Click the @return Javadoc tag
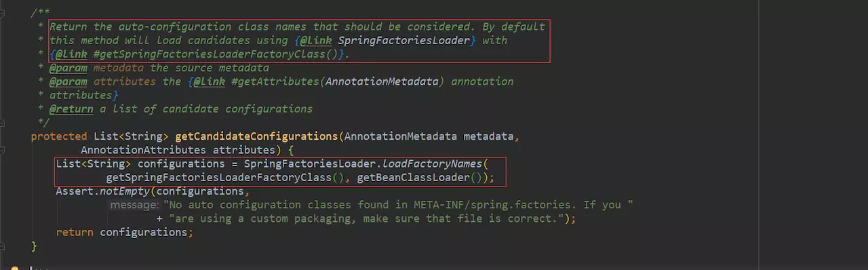 pos(71,109)
